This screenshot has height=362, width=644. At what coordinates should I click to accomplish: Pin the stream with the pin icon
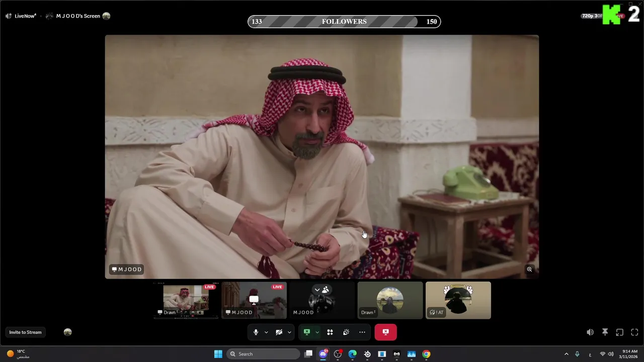pyautogui.click(x=605, y=332)
